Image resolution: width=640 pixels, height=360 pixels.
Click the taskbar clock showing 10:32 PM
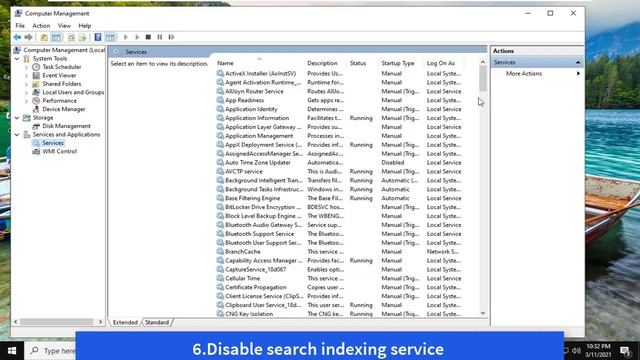pos(598,351)
